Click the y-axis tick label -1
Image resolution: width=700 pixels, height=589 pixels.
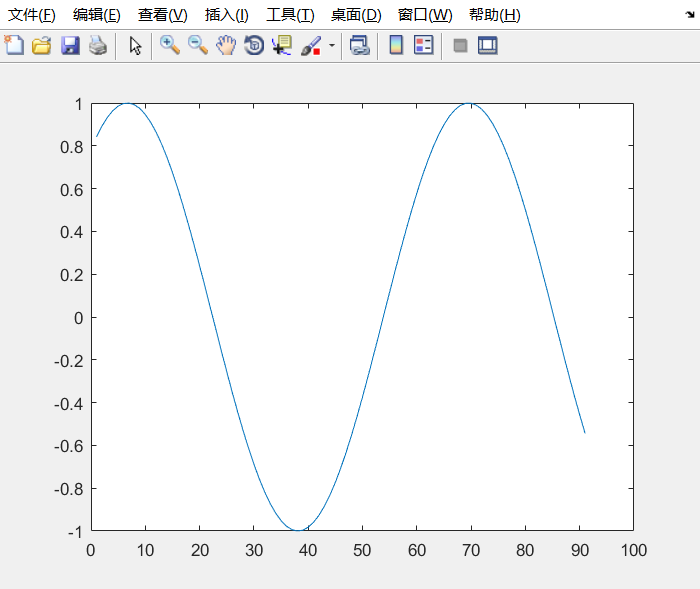[x=75, y=532]
